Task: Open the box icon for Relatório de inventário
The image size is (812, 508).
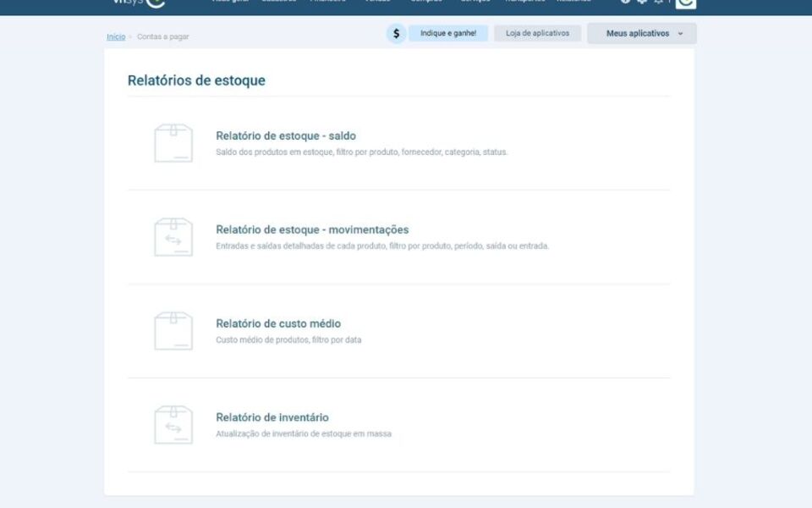Action: click(173, 424)
